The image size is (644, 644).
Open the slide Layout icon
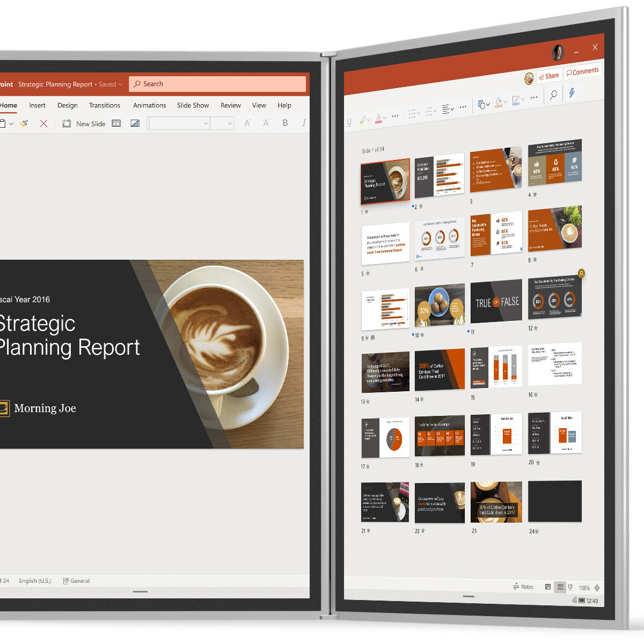pyautogui.click(x=116, y=123)
